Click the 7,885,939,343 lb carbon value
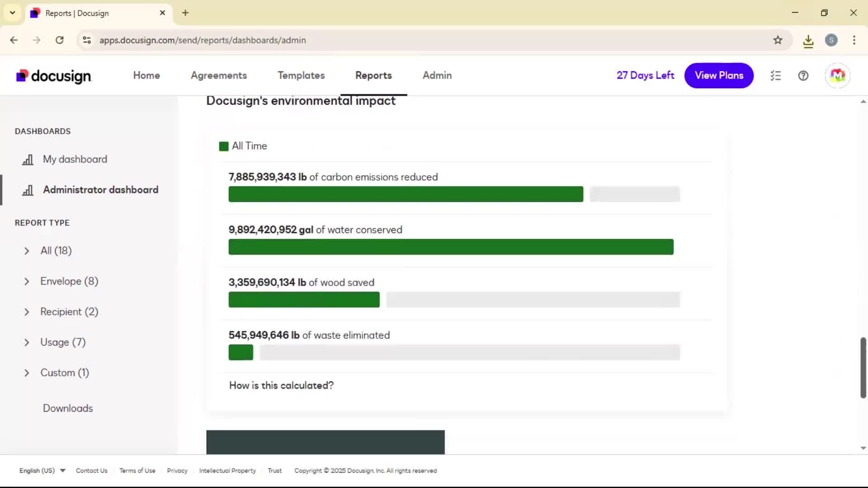Screen dimensions: 868x488 [x=268, y=177]
